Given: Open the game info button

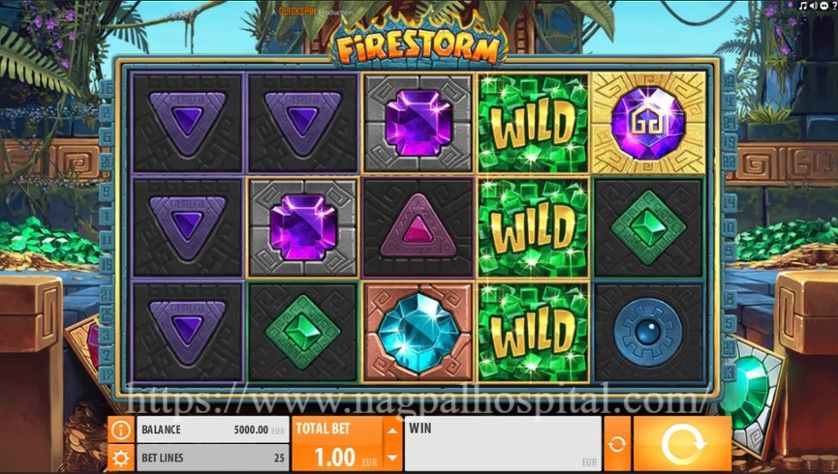Looking at the screenshot, I should (x=121, y=430).
